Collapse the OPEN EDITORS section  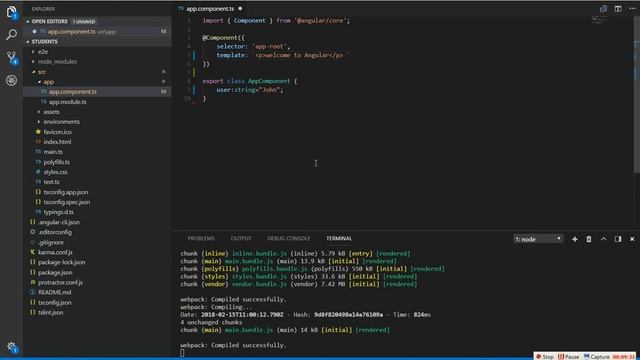point(49,21)
